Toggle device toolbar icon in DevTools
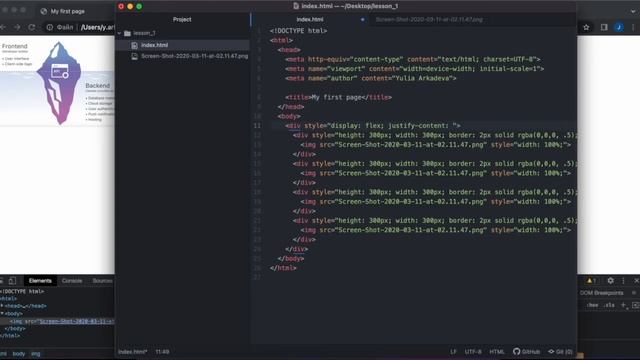This screenshot has width=640, height=360. coord(12,281)
